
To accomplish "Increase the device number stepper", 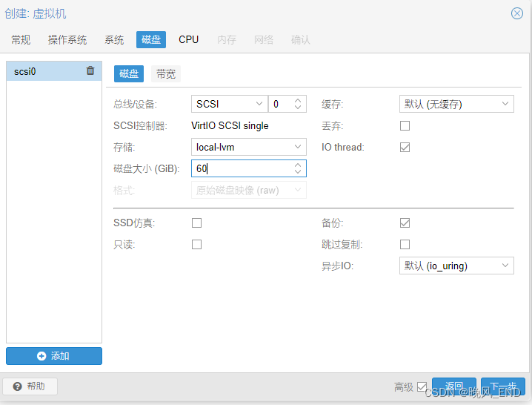I will [x=298, y=101].
